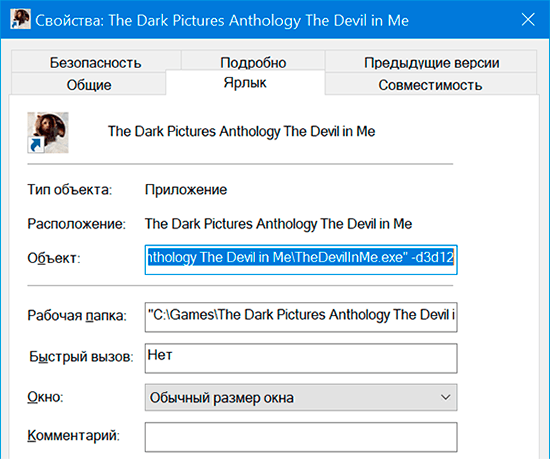Select the Быстрый вызов hotkey field

coord(301,358)
